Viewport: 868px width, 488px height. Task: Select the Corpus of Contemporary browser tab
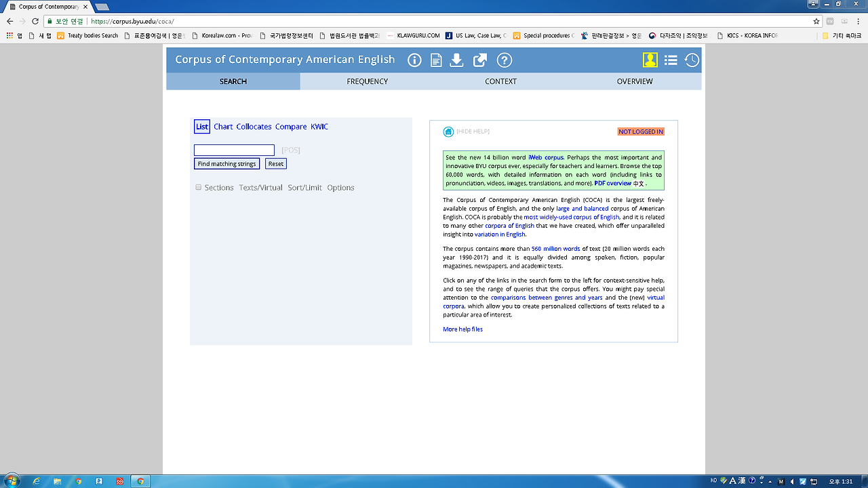point(47,7)
